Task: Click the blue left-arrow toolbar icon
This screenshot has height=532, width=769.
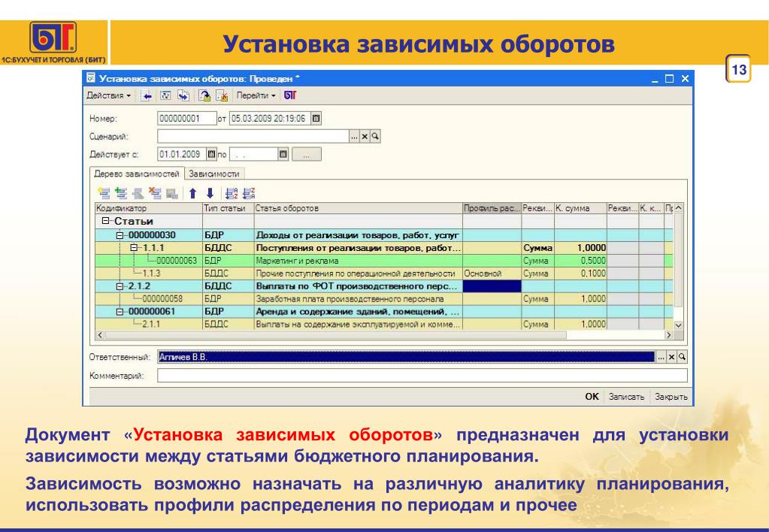Action: pyautogui.click(x=146, y=95)
